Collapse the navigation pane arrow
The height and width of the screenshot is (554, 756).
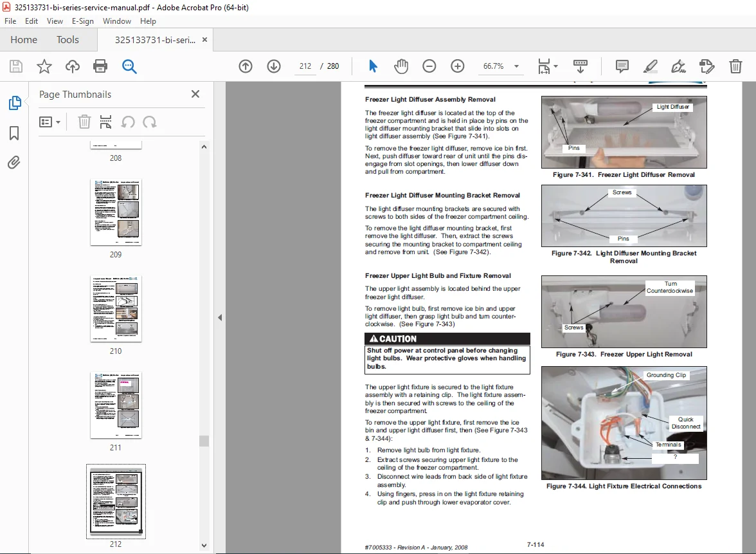[220, 318]
